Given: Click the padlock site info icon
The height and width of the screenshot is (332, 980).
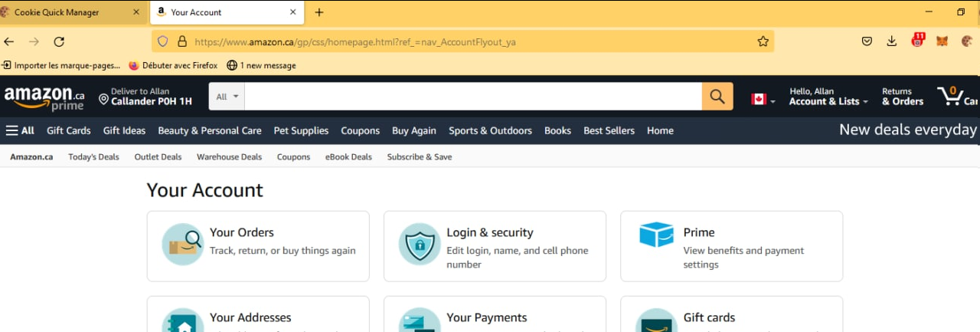Looking at the screenshot, I should pyautogui.click(x=182, y=41).
